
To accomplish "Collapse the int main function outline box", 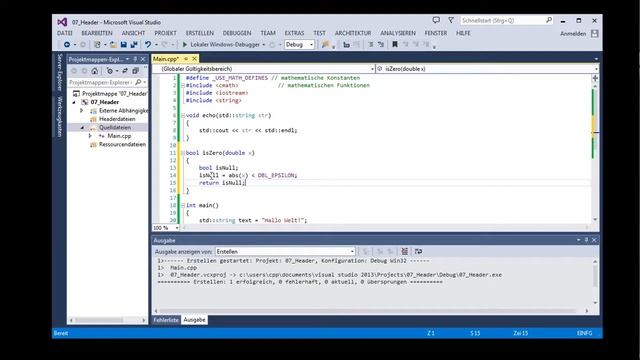I will pos(183,205).
